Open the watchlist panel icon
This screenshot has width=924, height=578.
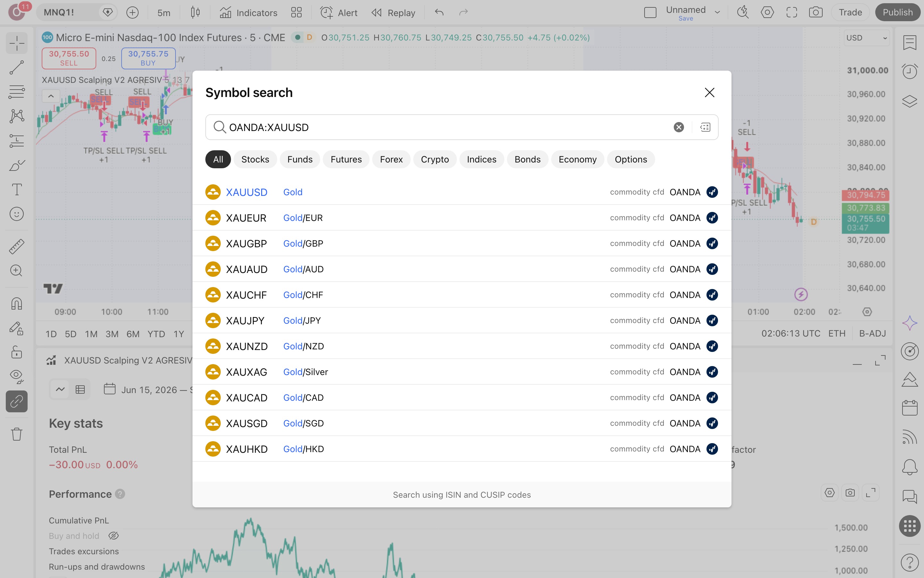point(910,43)
